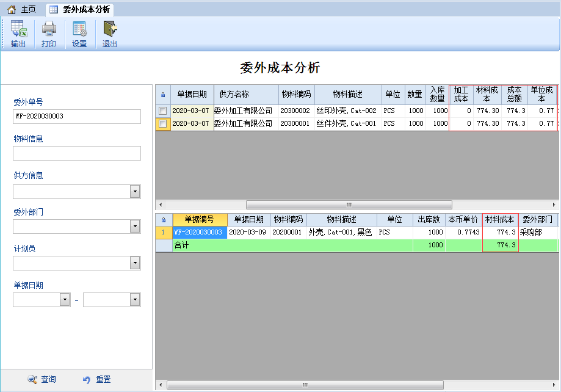Open the 计划员 dropdown
Viewport: 561px width, 392px height.
(135, 263)
